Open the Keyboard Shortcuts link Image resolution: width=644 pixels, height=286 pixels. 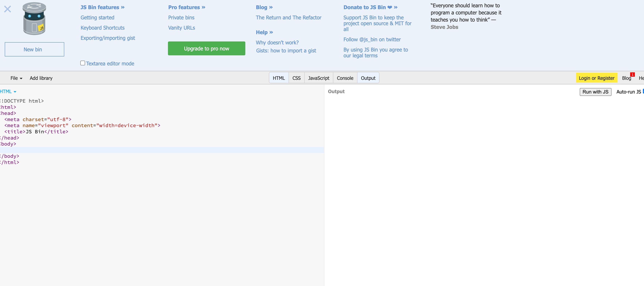coord(102,28)
